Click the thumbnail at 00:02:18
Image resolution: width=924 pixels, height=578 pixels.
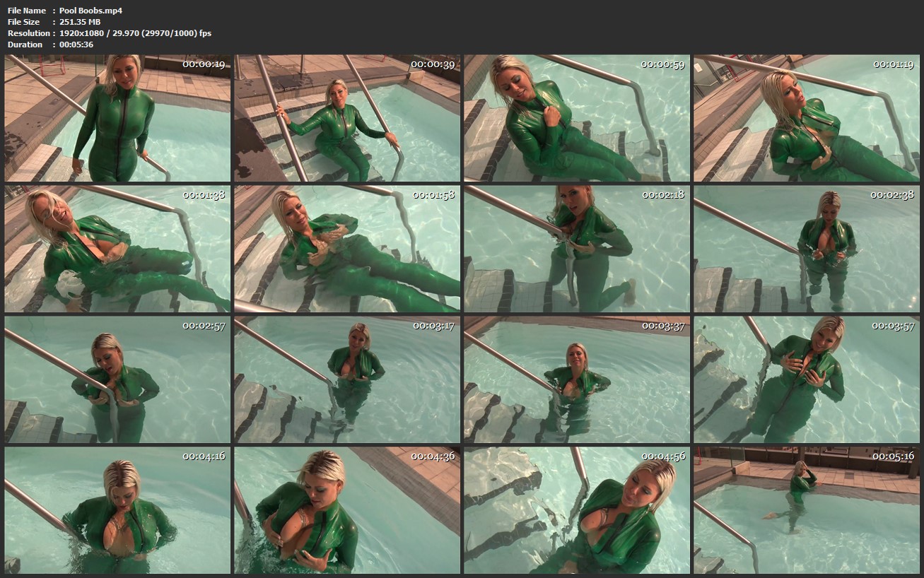577,249
